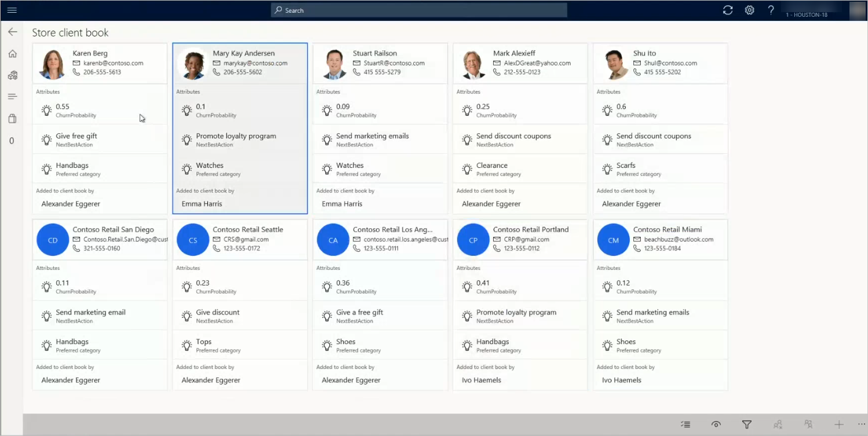Open the Products icon in the sidebar
This screenshot has width=868, height=436.
coord(12,75)
